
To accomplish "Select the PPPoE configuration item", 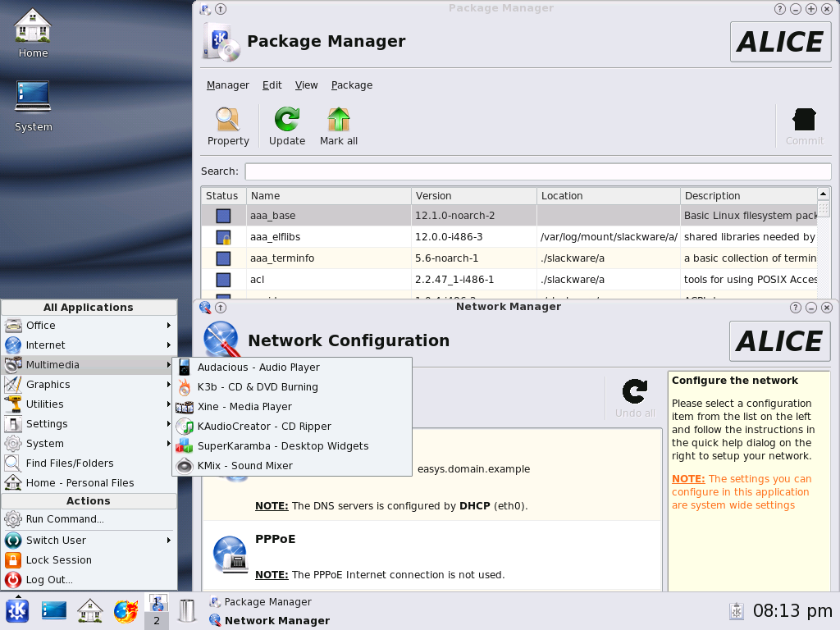I will [x=431, y=555].
